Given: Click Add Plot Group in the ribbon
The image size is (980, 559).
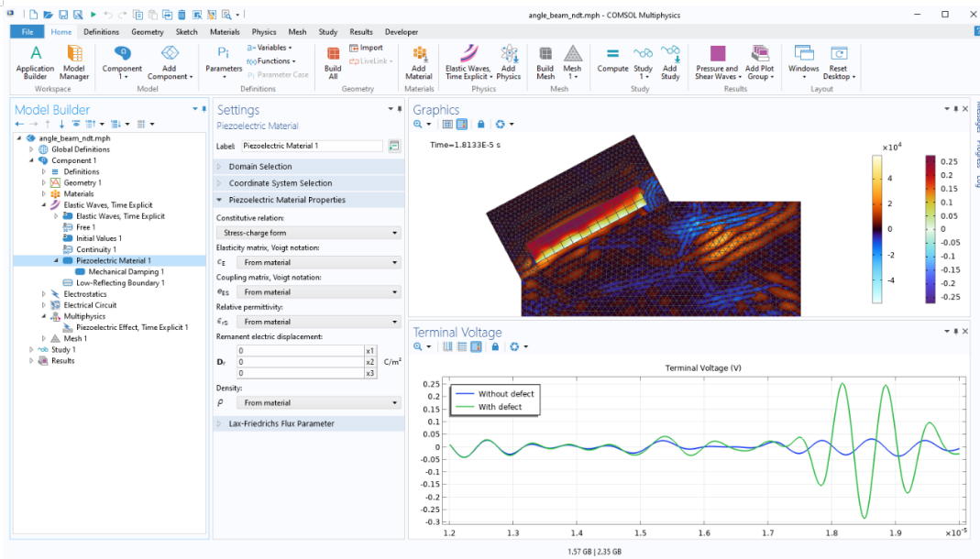Looking at the screenshot, I should pyautogui.click(x=759, y=62).
